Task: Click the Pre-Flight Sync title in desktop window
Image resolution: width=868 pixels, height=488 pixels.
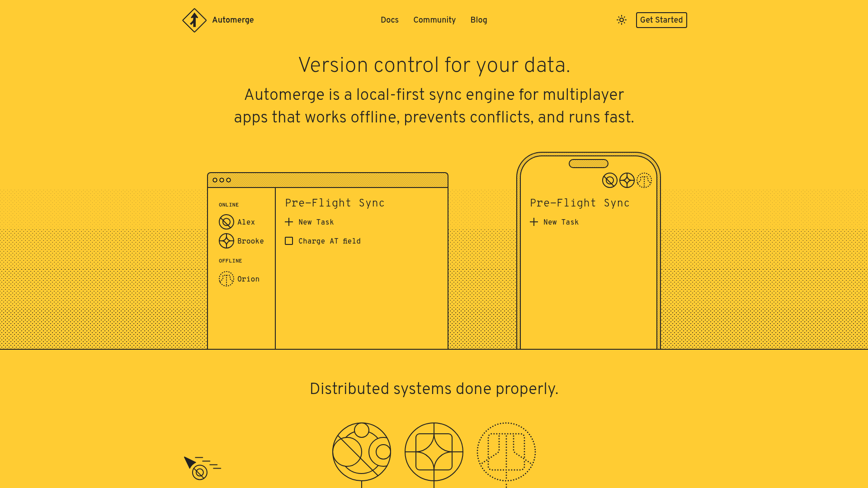Action: point(335,203)
